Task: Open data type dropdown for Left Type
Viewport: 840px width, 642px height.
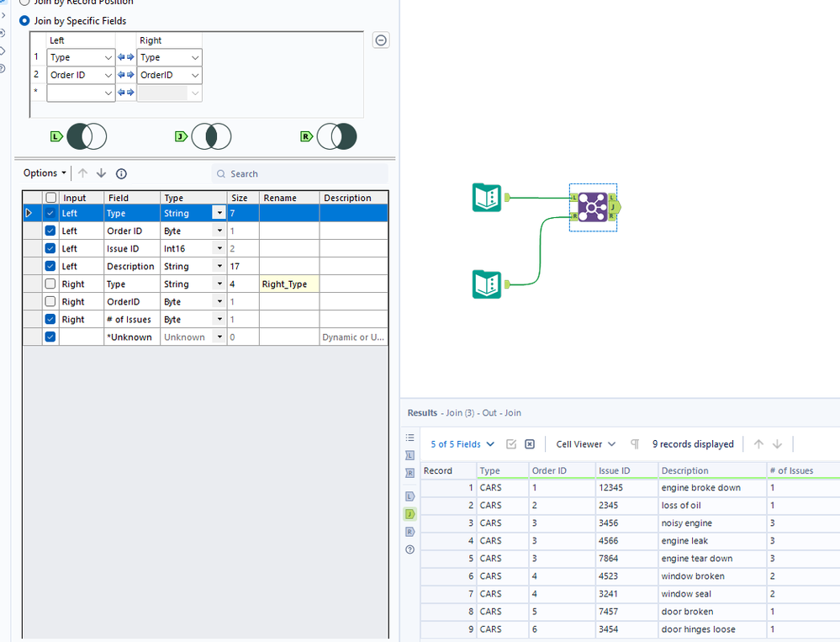Action: 219,213
